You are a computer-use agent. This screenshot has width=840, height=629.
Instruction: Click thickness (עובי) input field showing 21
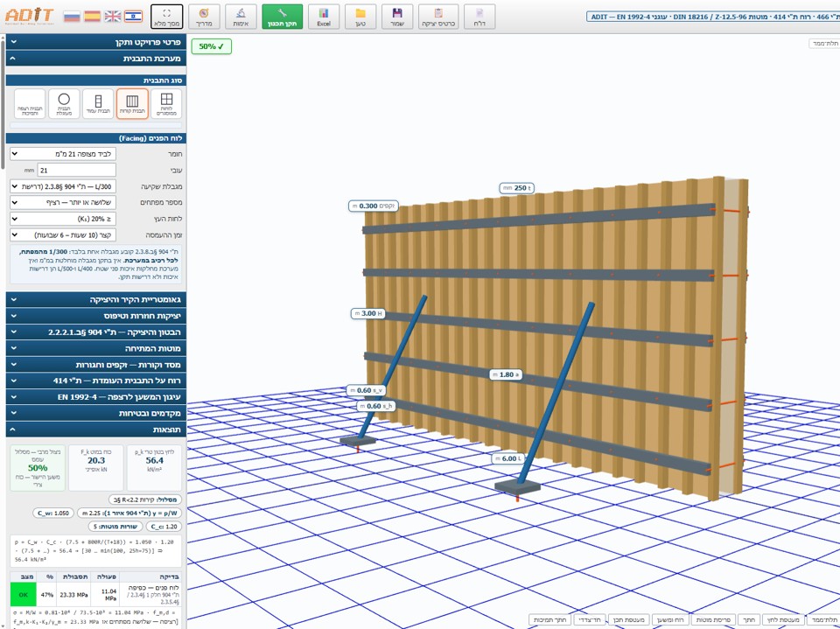77,171
